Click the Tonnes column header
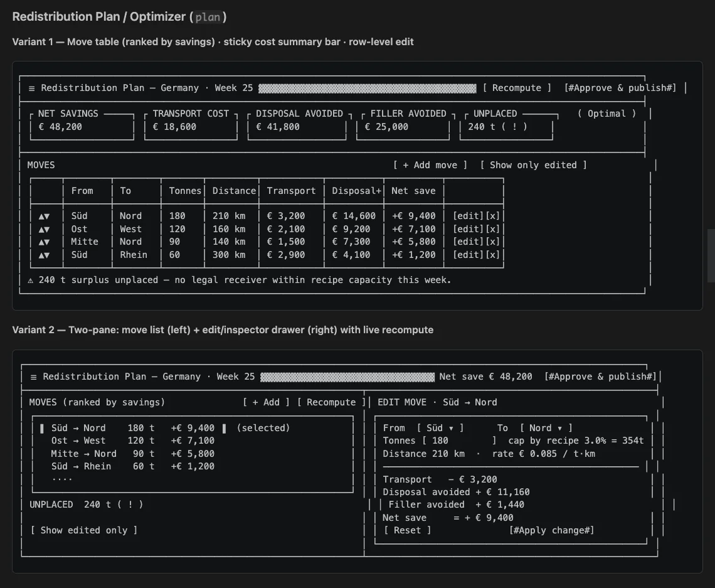The height and width of the screenshot is (588, 715). (184, 191)
